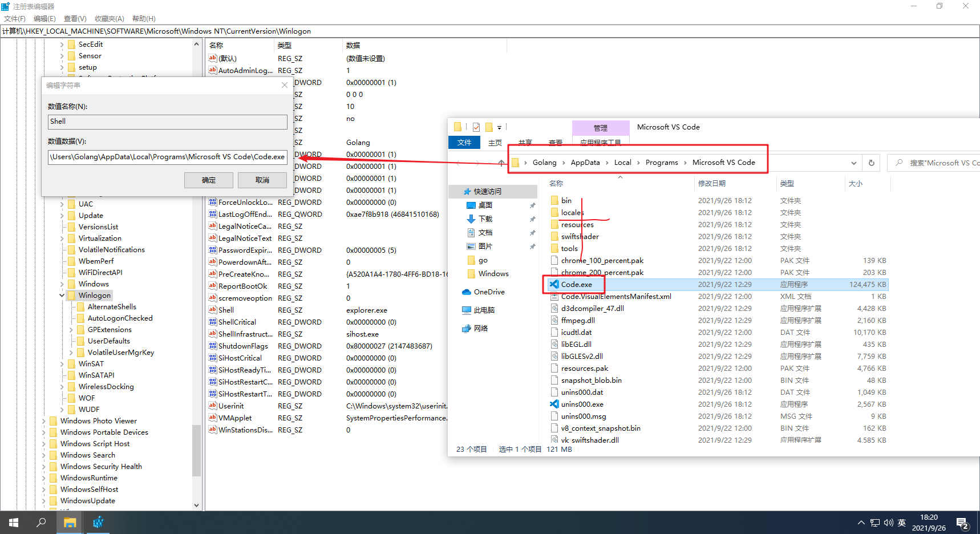The height and width of the screenshot is (534, 980).
Task: Open Explorer address history dropdown
Action: (x=853, y=163)
